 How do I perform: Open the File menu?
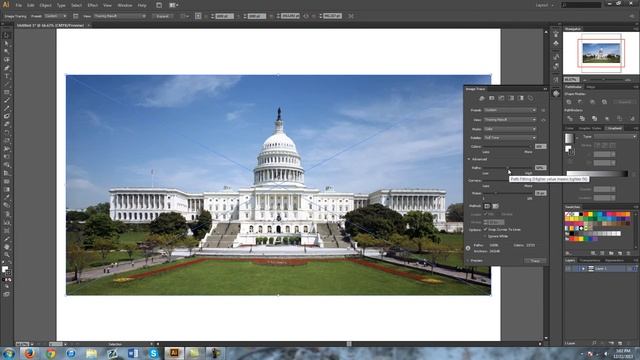[19, 5]
